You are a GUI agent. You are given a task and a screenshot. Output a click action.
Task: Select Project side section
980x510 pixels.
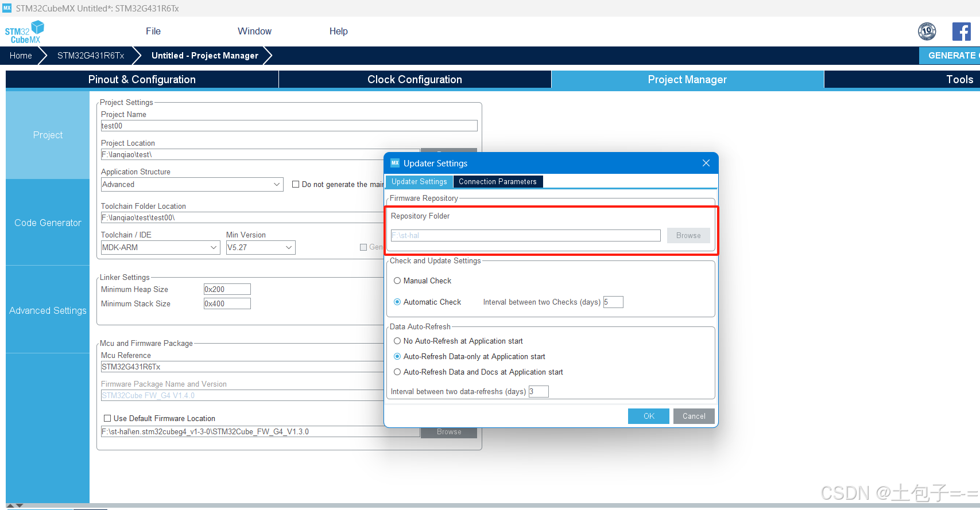click(x=48, y=135)
